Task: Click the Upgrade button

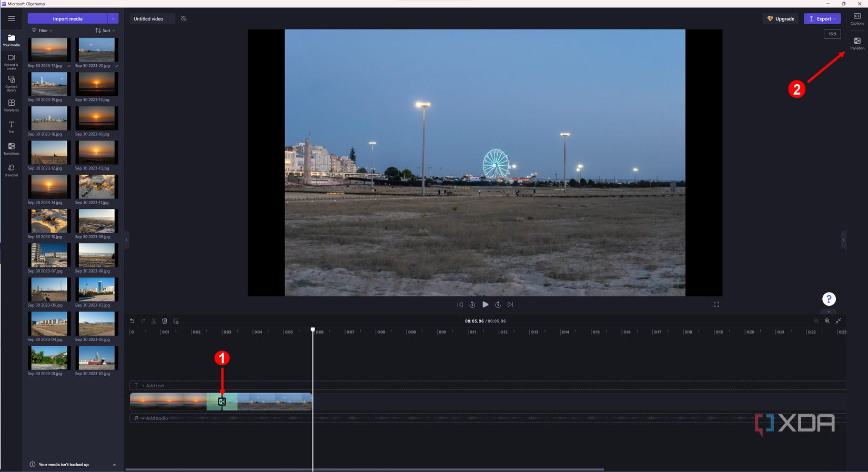Action: 780,18
